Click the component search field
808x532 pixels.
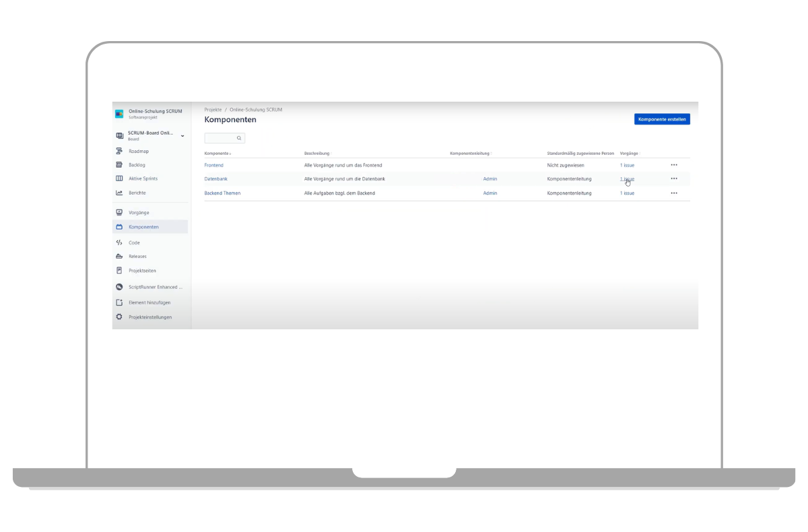click(x=222, y=138)
